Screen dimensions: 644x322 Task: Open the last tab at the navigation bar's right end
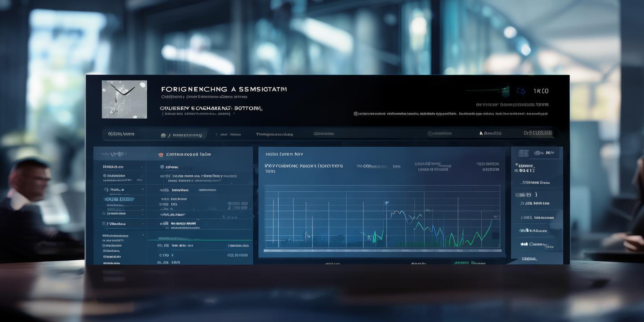[538, 133]
